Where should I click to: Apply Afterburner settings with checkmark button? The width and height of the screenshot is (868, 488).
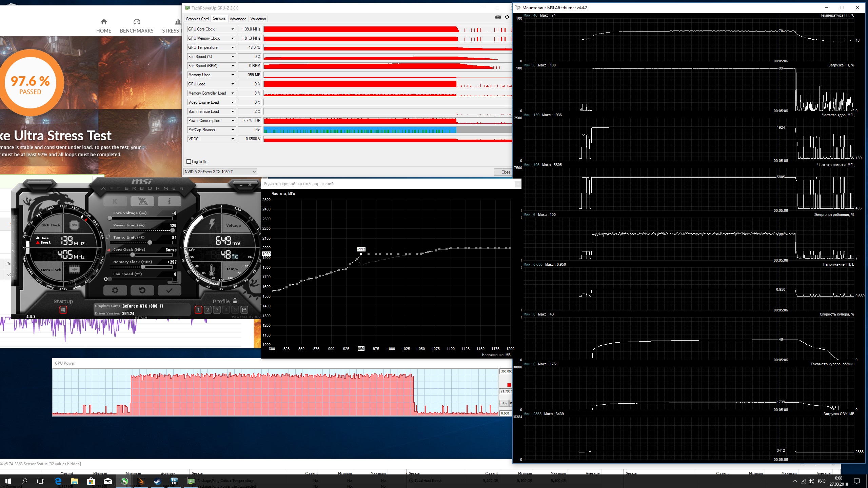[x=169, y=290]
